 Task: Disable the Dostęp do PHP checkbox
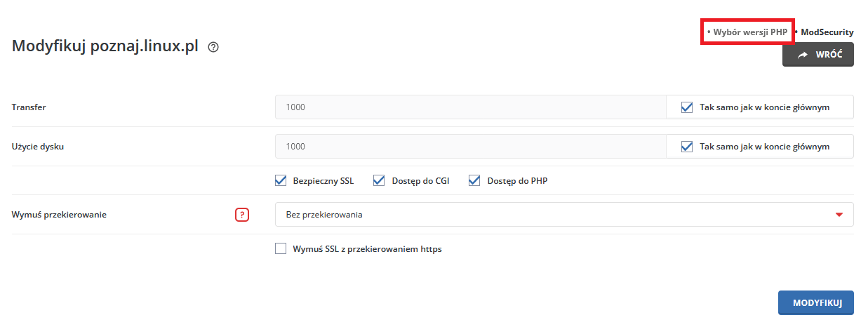(x=474, y=180)
